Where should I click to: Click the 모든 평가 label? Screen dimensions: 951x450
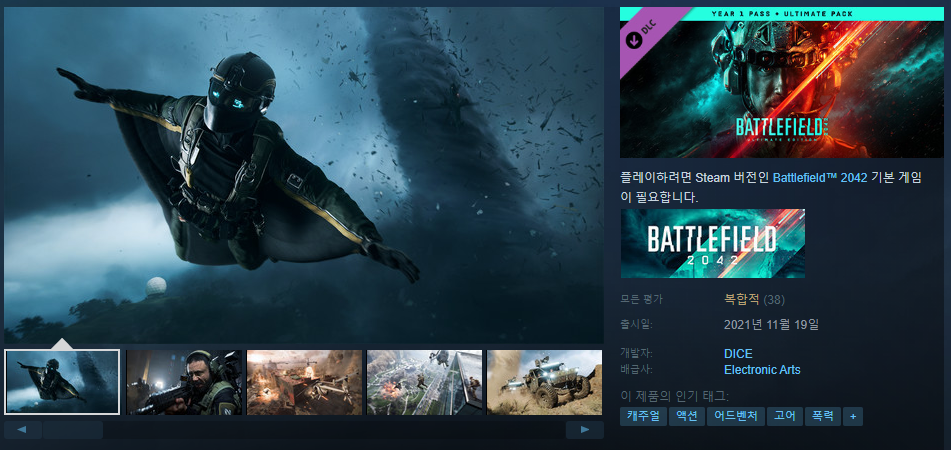642,299
